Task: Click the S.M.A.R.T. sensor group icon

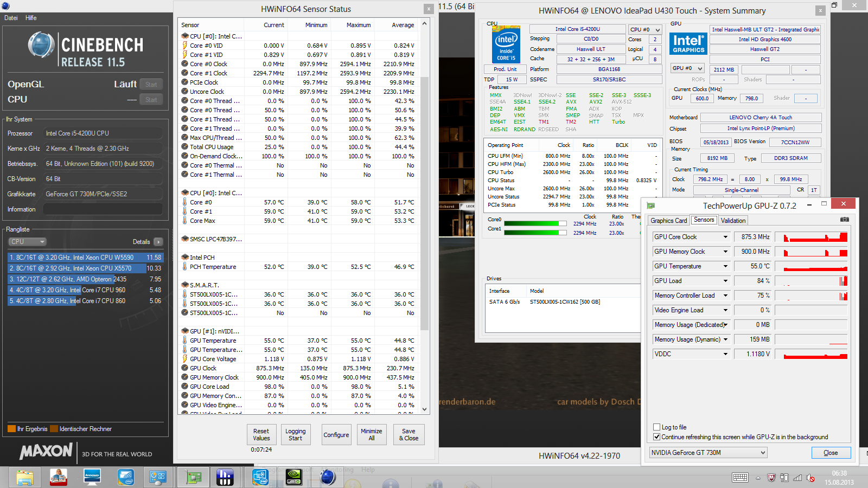Action: 185,285
